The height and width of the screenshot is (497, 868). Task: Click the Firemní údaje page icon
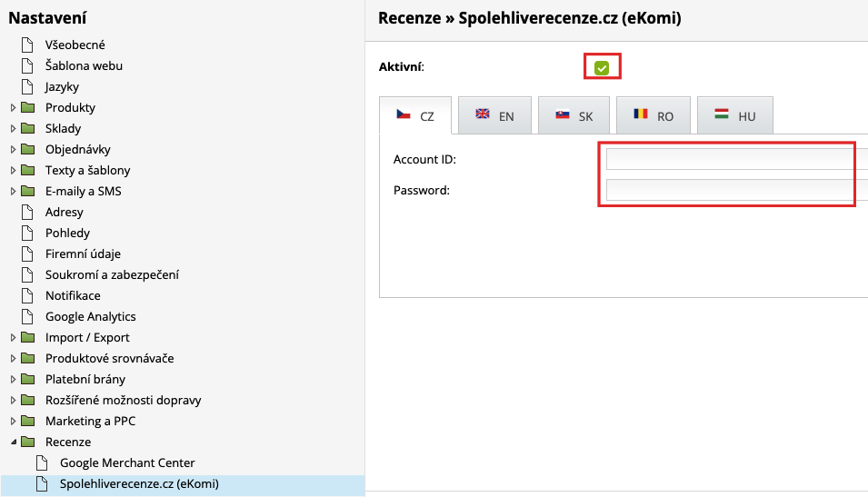27,254
